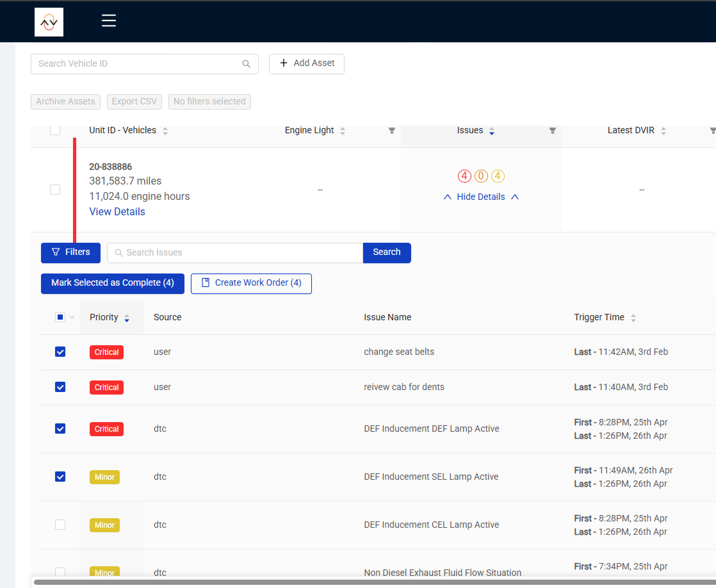This screenshot has height=588, width=716.
Task: Click the yellow minor issues count badge
Action: coord(498,176)
